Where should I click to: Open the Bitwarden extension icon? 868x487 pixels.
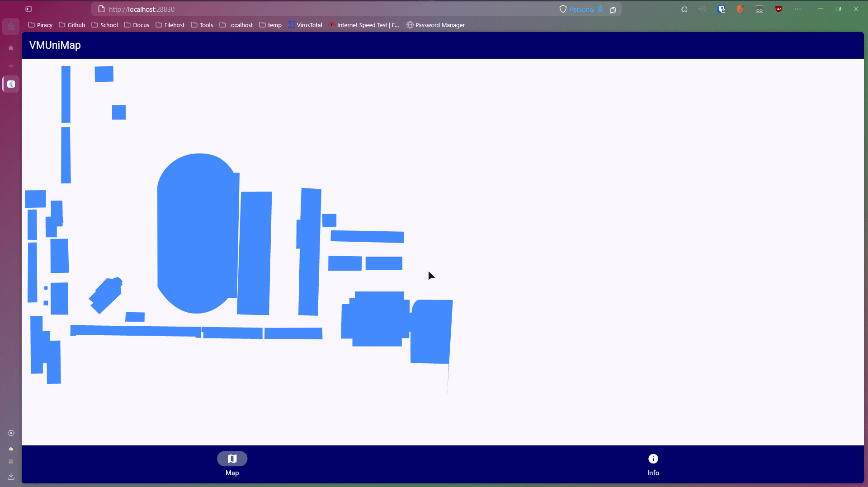pos(722,9)
